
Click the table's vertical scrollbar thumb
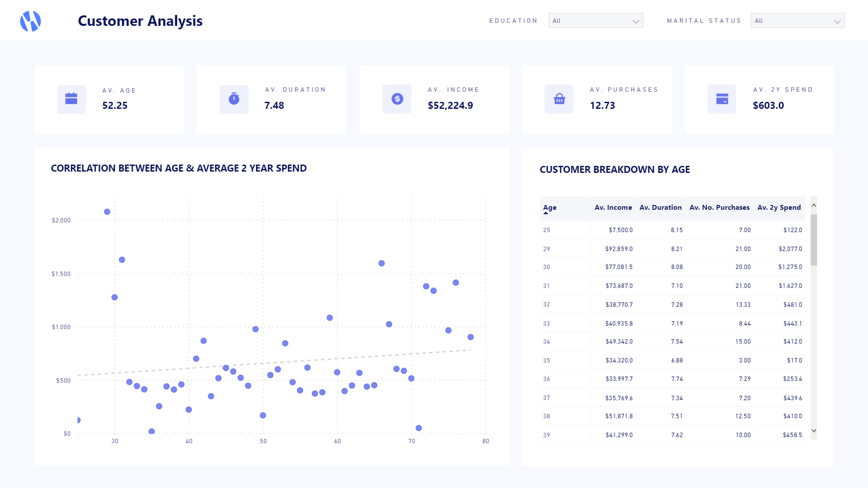click(x=814, y=240)
